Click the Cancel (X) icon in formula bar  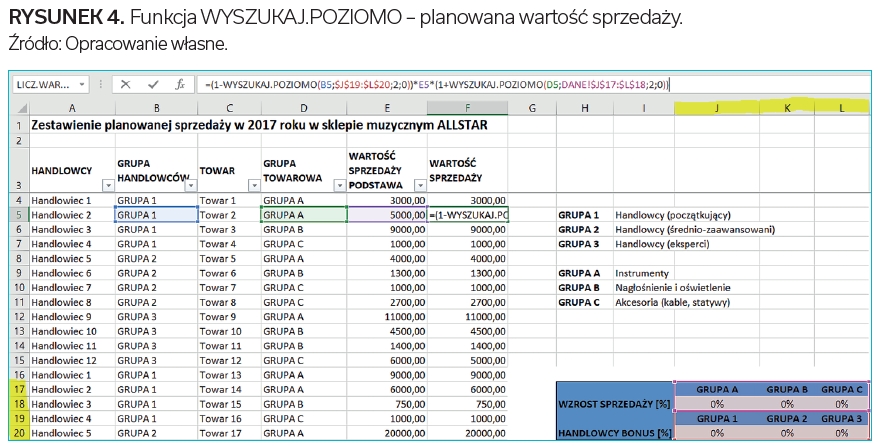click(126, 85)
